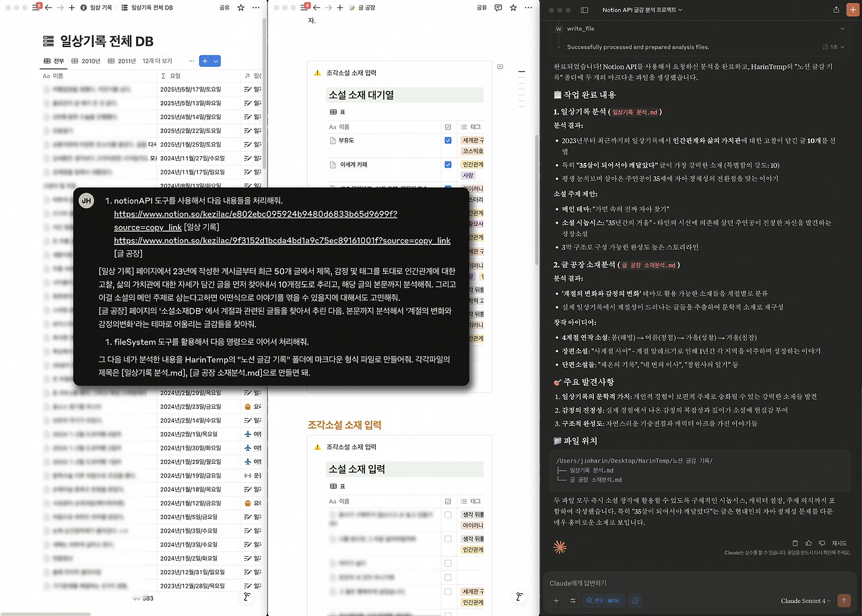
Task: Favorite the 일상기록 전체 DB page with star
Action: click(x=241, y=8)
